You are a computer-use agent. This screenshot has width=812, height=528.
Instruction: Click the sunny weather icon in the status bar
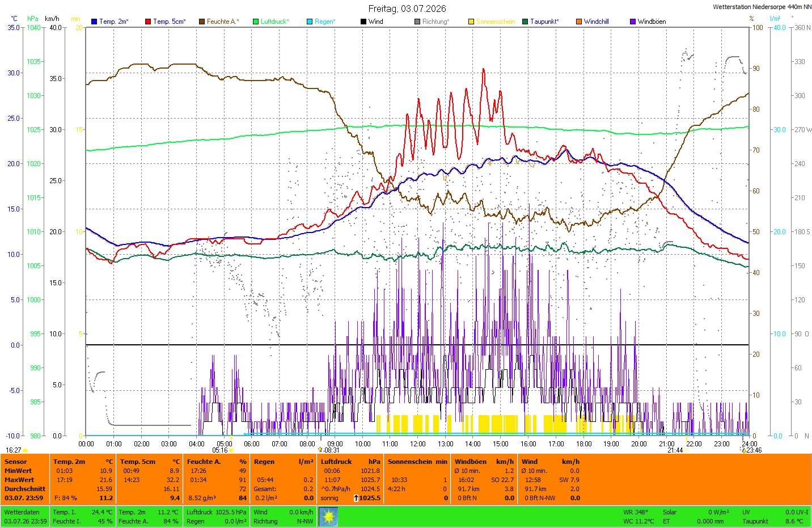click(328, 516)
